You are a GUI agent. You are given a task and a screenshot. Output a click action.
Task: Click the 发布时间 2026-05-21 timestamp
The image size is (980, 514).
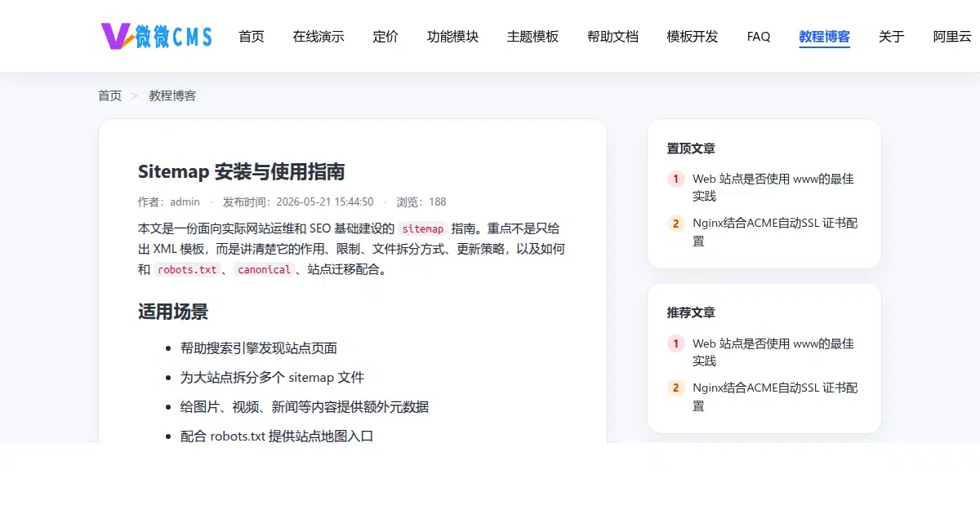(x=298, y=202)
